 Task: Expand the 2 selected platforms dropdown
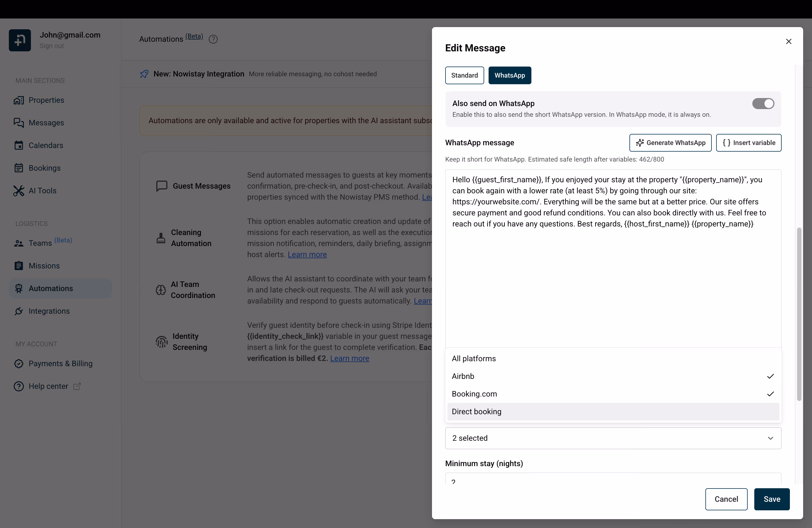[x=613, y=438]
